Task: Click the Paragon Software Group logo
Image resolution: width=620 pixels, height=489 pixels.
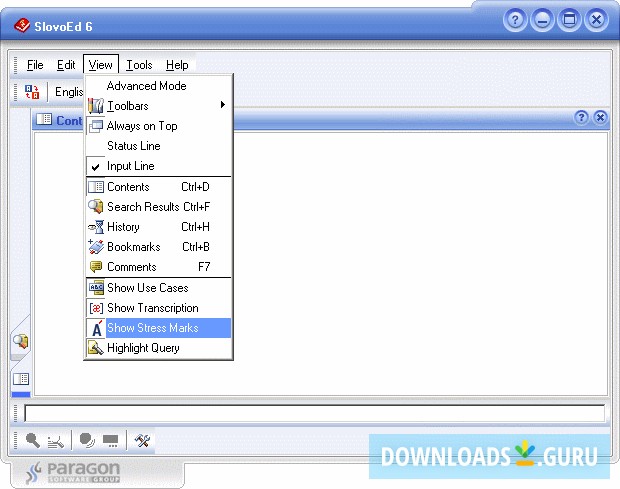Action: click(x=74, y=472)
